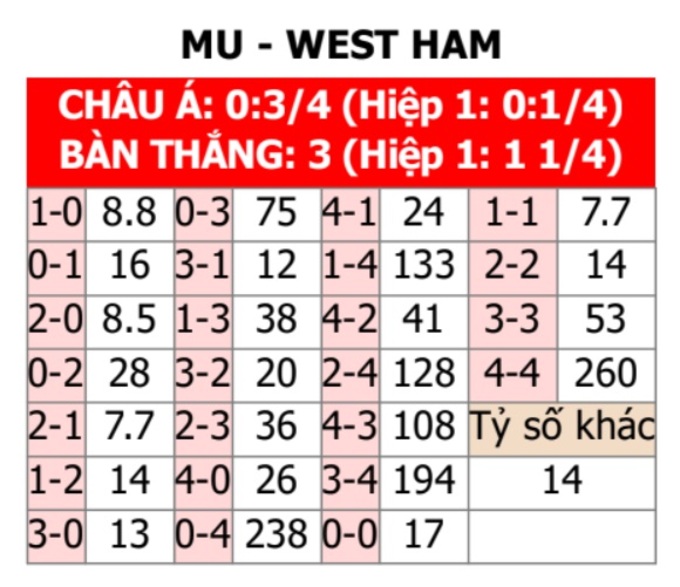Select the 0-3 score cell
Screen dimensions: 680x587
(x=203, y=214)
